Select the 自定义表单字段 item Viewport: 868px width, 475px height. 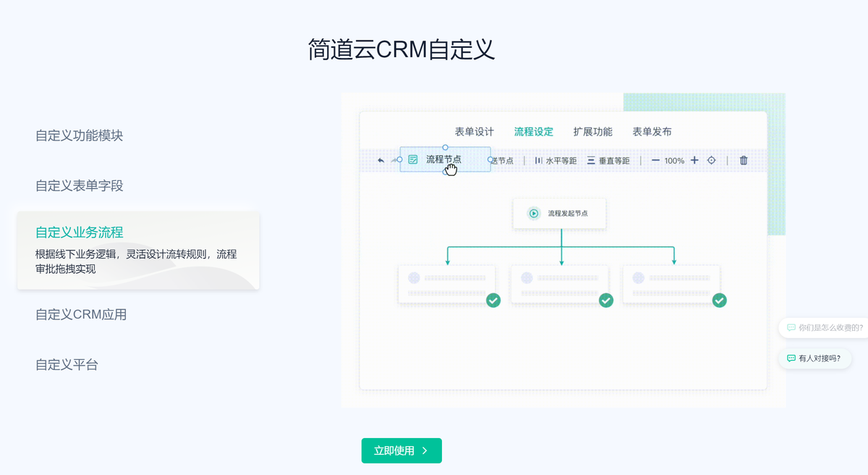click(80, 185)
